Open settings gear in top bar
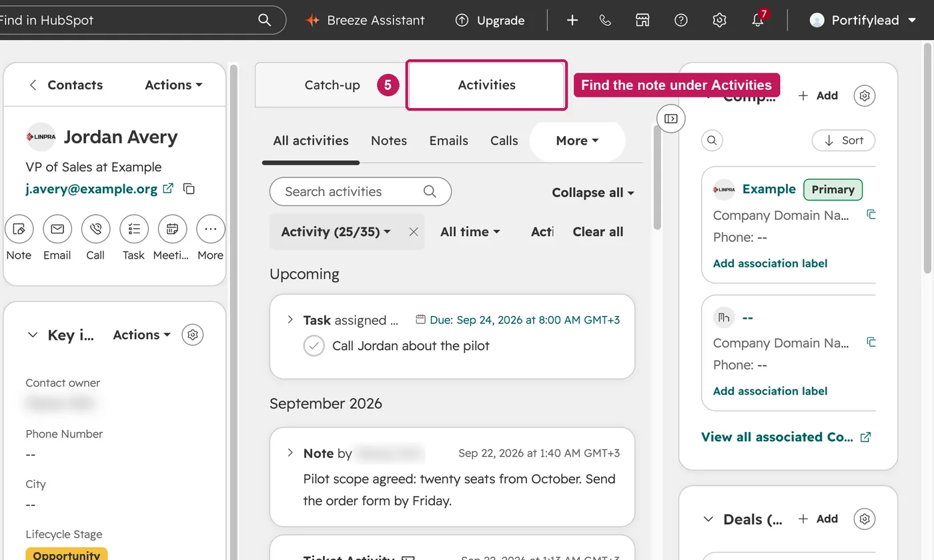Image resolution: width=934 pixels, height=560 pixels. pos(719,20)
